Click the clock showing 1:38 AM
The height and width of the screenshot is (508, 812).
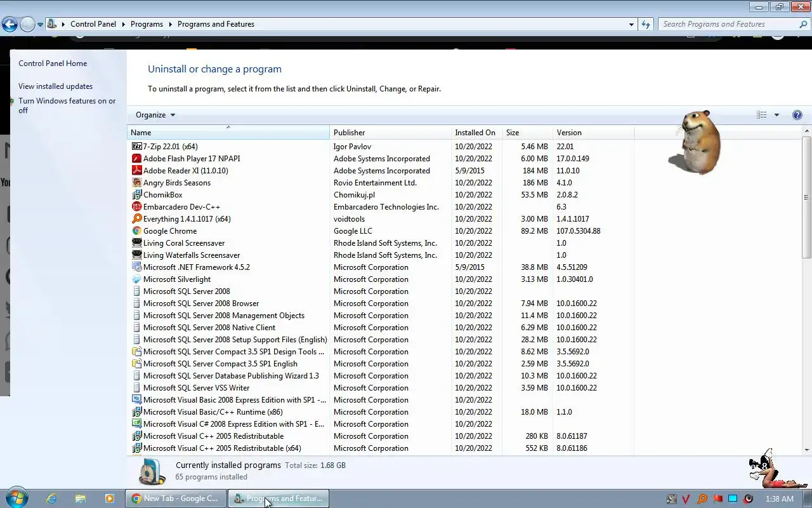[779, 499]
